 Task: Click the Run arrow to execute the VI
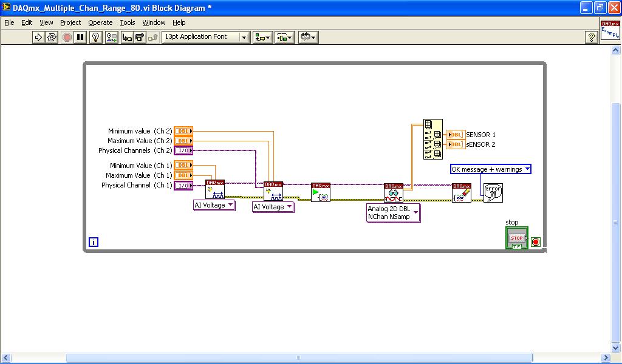tap(37, 37)
